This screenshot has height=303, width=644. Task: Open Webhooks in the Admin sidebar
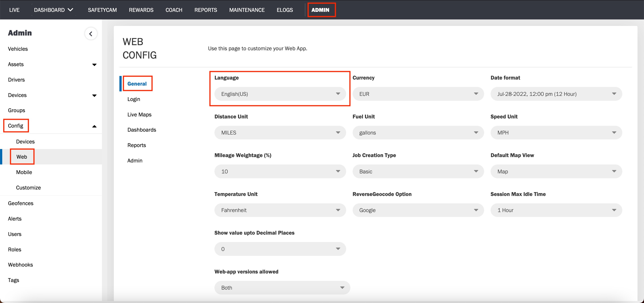click(x=20, y=265)
